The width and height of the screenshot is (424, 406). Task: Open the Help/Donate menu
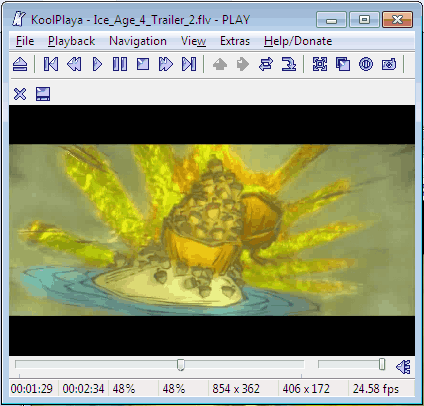point(298,41)
